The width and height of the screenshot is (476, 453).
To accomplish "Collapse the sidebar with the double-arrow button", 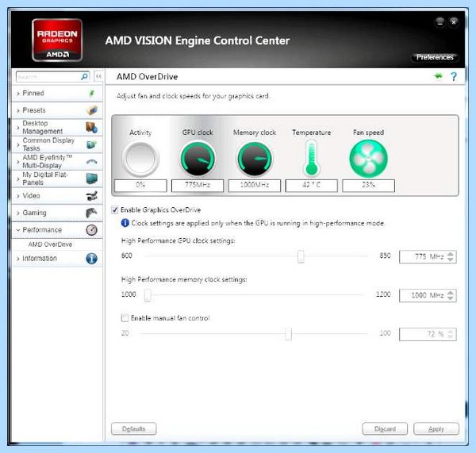I will [x=98, y=76].
